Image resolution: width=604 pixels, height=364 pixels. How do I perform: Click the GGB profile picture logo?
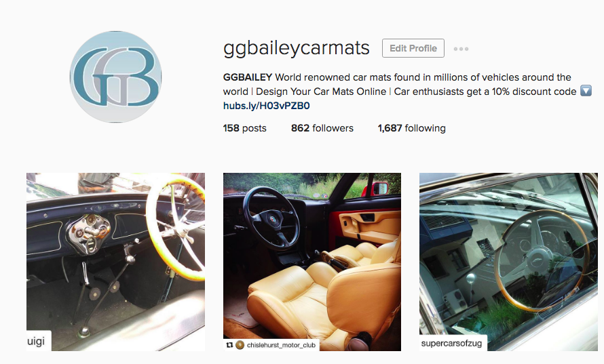[115, 77]
